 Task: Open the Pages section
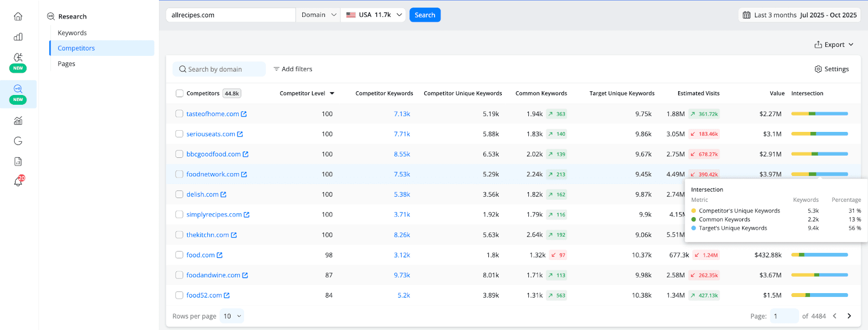click(66, 64)
